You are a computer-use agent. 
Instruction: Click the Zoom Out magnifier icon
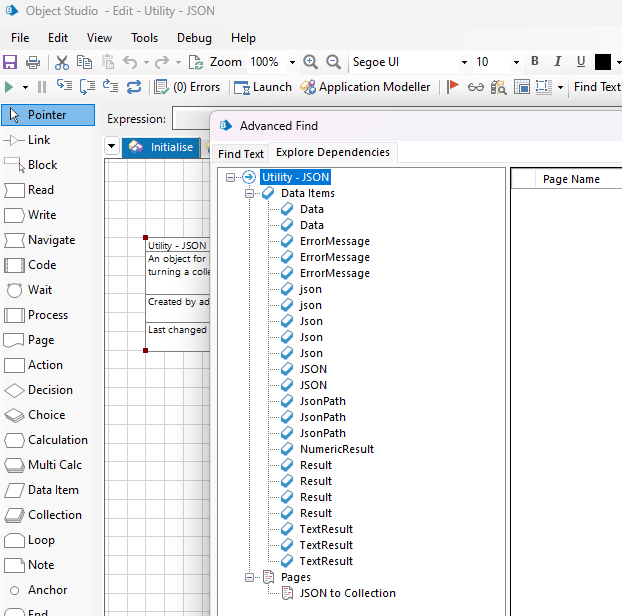pos(334,62)
